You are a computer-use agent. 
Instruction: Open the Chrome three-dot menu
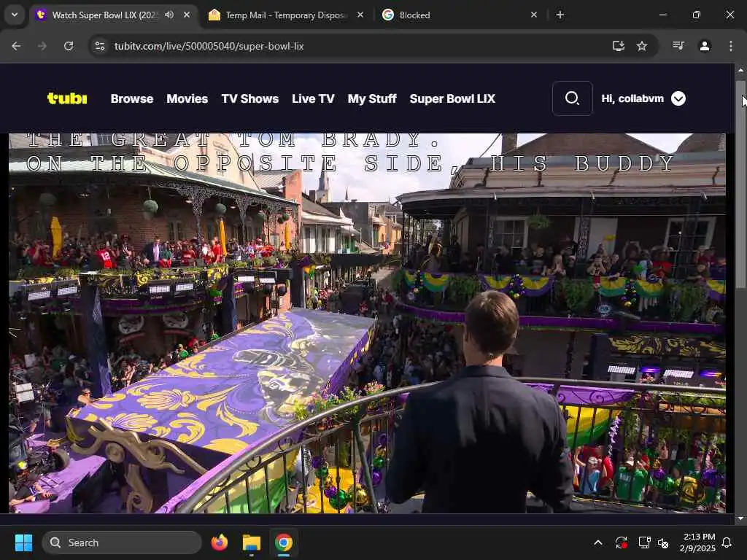pyautogui.click(x=731, y=46)
